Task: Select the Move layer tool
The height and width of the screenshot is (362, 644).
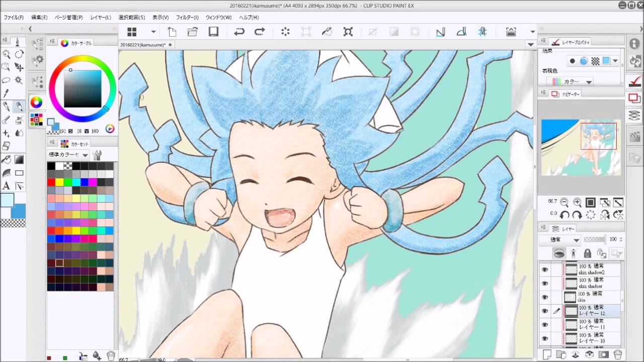Action: point(19,67)
